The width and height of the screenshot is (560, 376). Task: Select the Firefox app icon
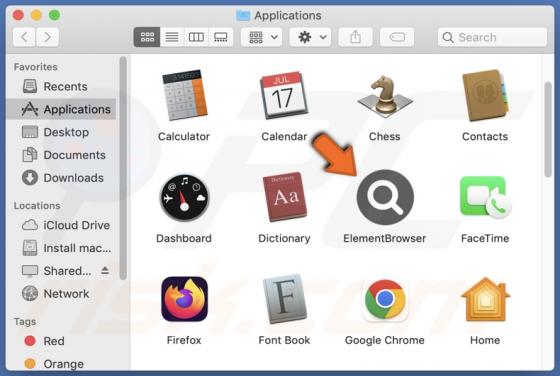pos(184,299)
